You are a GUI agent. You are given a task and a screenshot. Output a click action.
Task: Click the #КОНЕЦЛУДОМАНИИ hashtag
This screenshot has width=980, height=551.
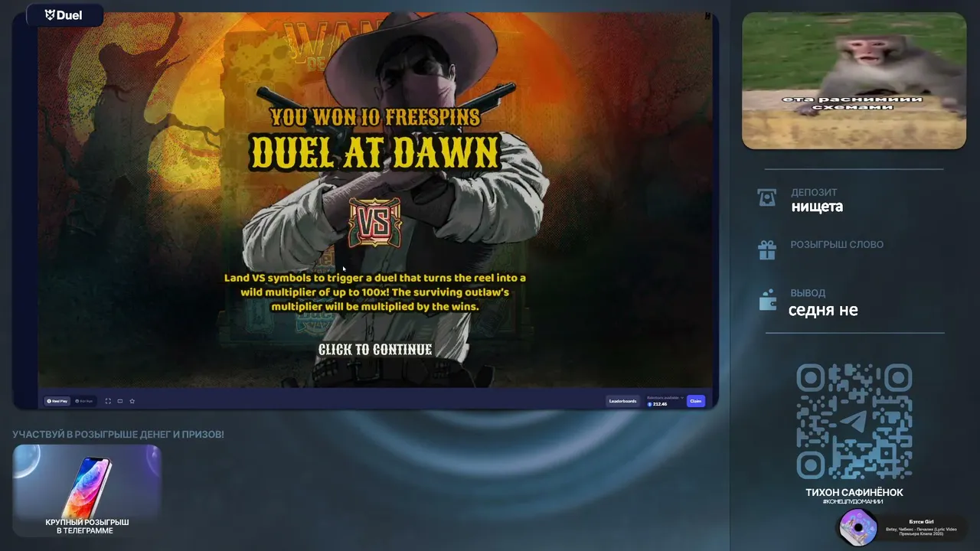point(853,502)
